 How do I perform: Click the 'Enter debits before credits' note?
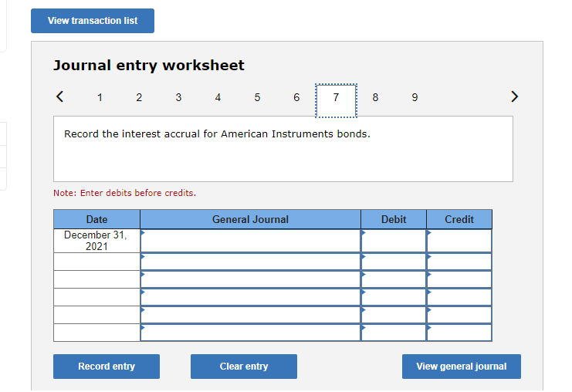coord(125,193)
